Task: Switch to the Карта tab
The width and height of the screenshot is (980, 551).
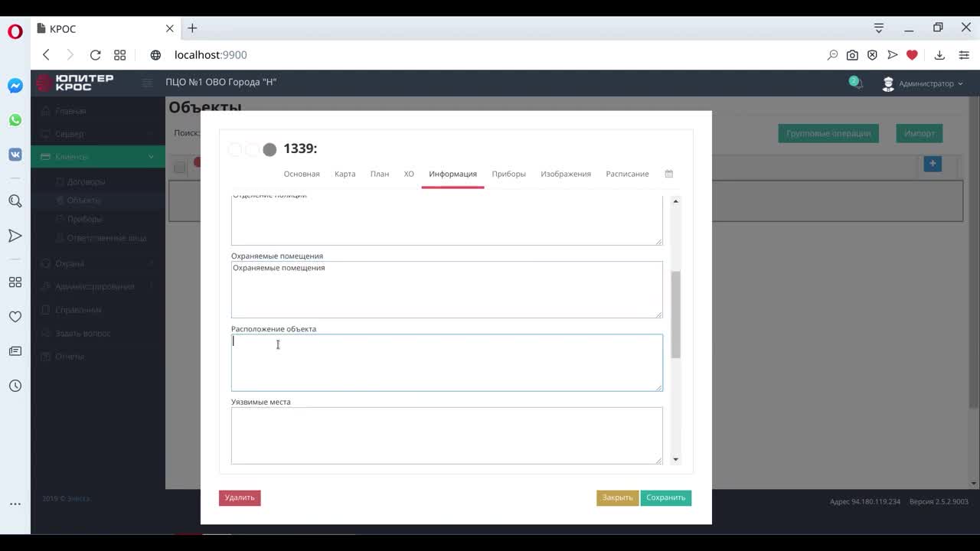Action: (345, 174)
